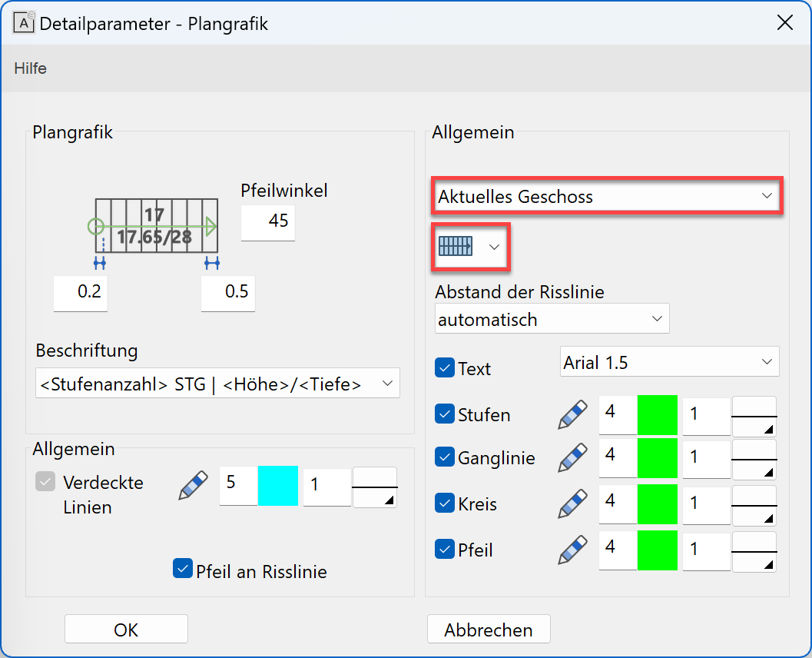Screen dimensions: 812x658
Task: Open the Hilfe menu
Action: click(31, 68)
